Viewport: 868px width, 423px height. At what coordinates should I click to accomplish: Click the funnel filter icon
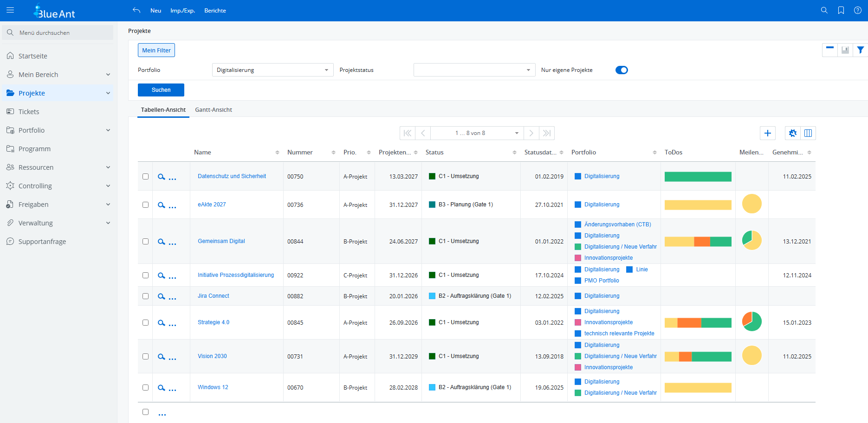pos(860,50)
